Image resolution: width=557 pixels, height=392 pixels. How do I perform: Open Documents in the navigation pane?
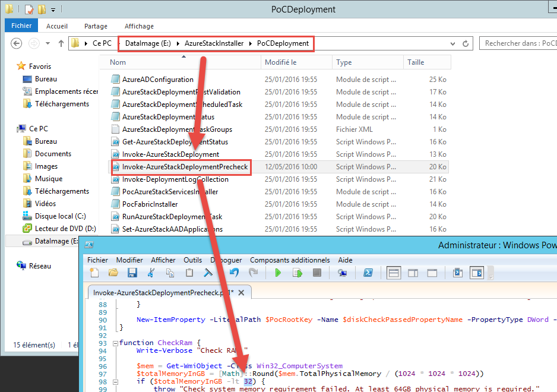point(53,153)
